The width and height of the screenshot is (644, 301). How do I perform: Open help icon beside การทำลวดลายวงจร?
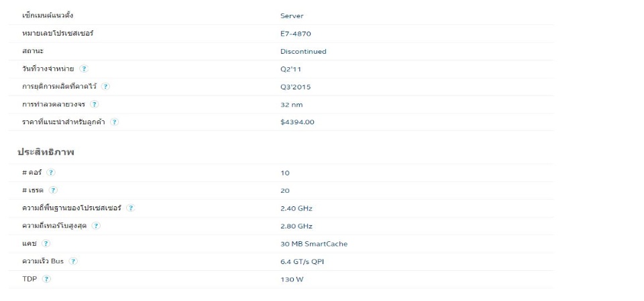click(95, 104)
